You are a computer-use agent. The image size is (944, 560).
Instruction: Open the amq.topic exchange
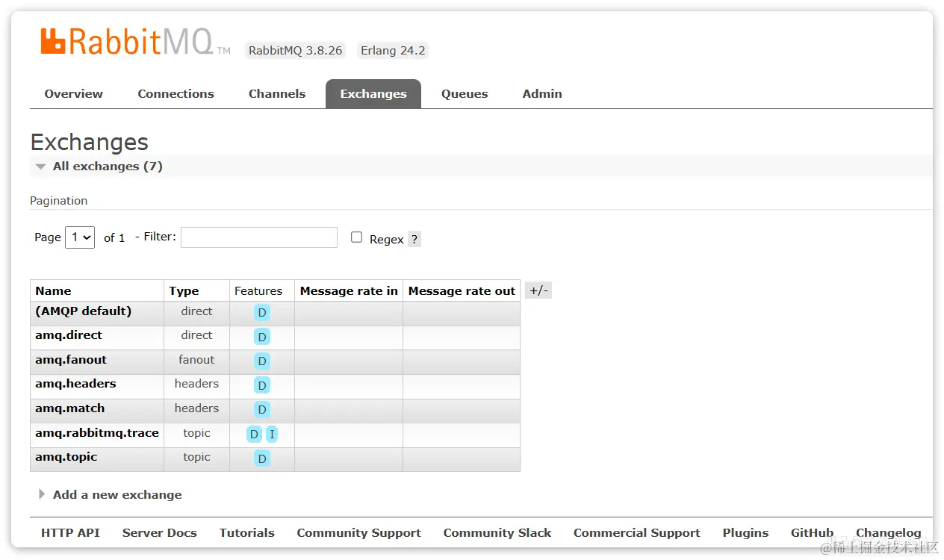[x=66, y=456]
